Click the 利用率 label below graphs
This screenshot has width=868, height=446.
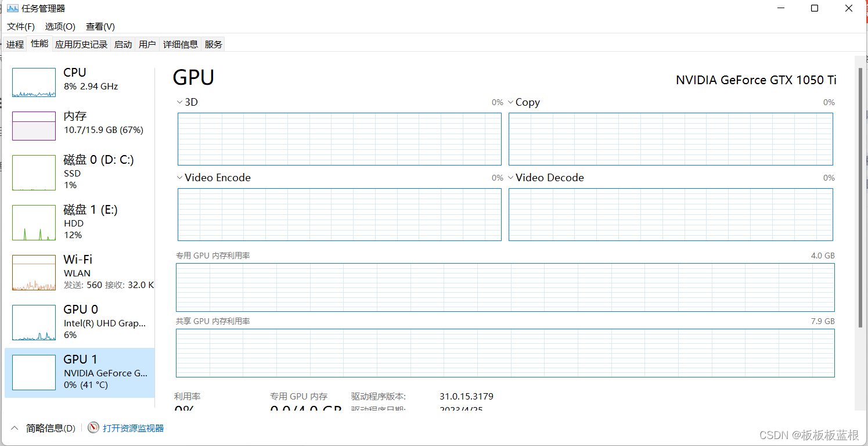click(188, 397)
